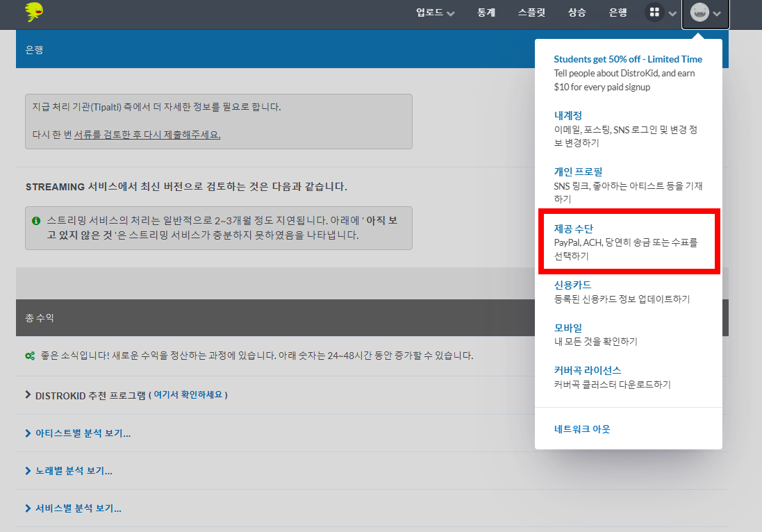The image size is (762, 532).
Task: Expand 노래별 분석 보기 section
Action: pyautogui.click(x=69, y=470)
